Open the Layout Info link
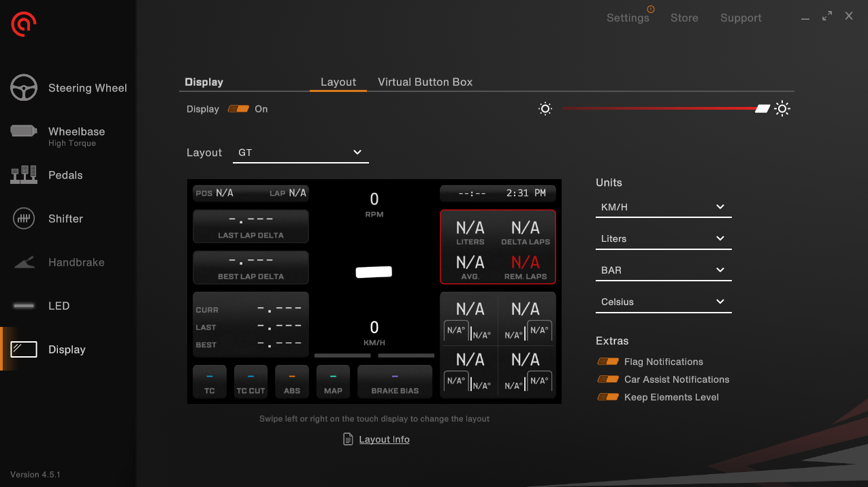 (385, 439)
